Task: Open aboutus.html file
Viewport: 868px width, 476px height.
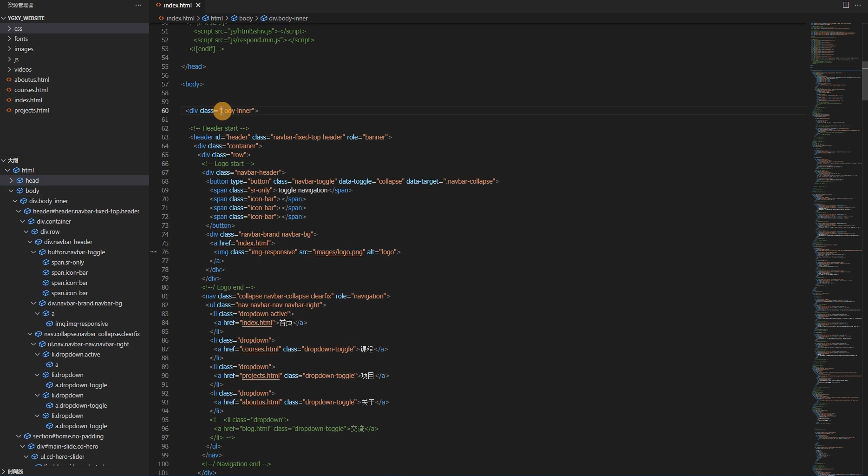Action: [32, 79]
